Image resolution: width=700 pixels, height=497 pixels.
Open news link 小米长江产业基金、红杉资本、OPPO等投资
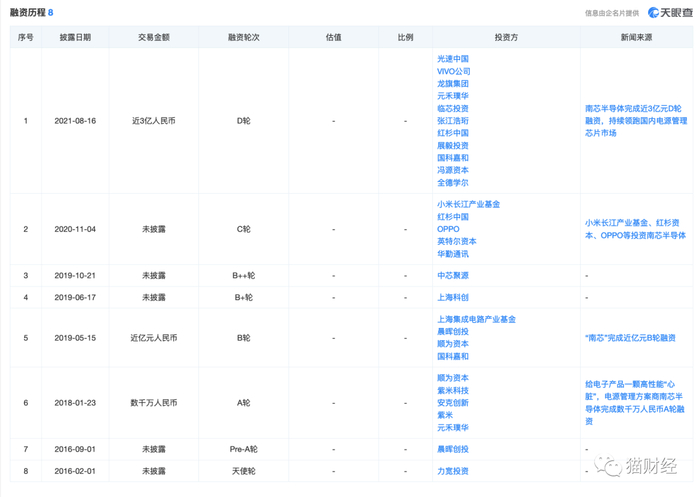[x=635, y=229]
